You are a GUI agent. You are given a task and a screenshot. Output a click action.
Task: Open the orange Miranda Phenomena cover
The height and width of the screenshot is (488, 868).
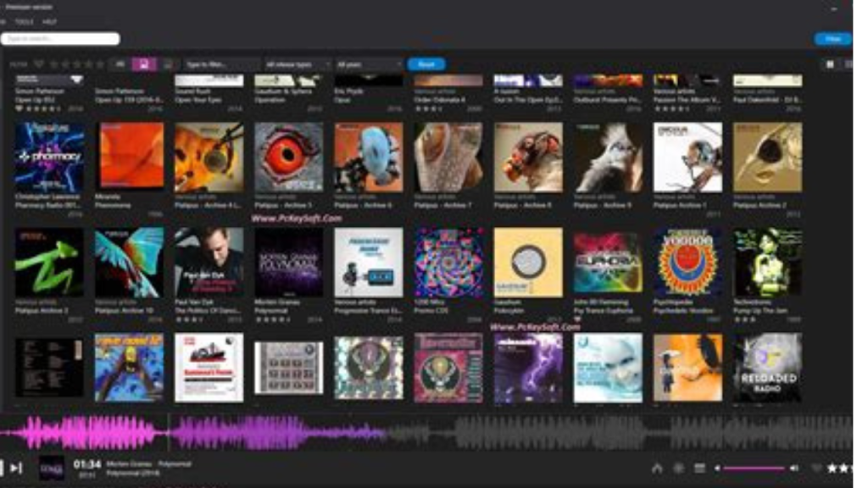click(x=130, y=158)
